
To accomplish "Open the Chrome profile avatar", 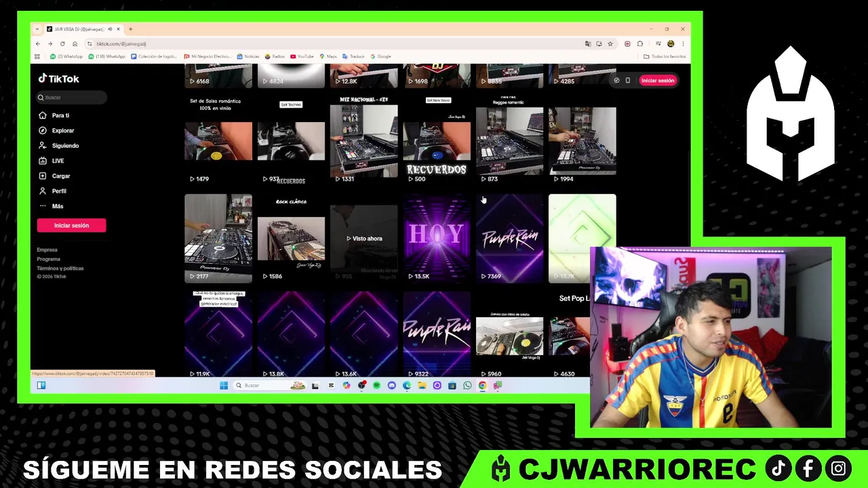I will click(671, 43).
